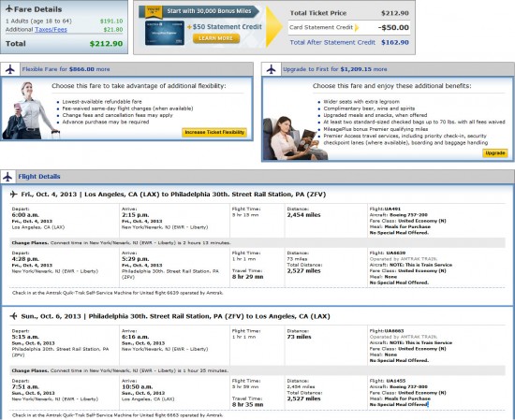This screenshot has width=515, height=420.
Task: Click the airplane icon next to Flight Details
Action: pos(7,177)
